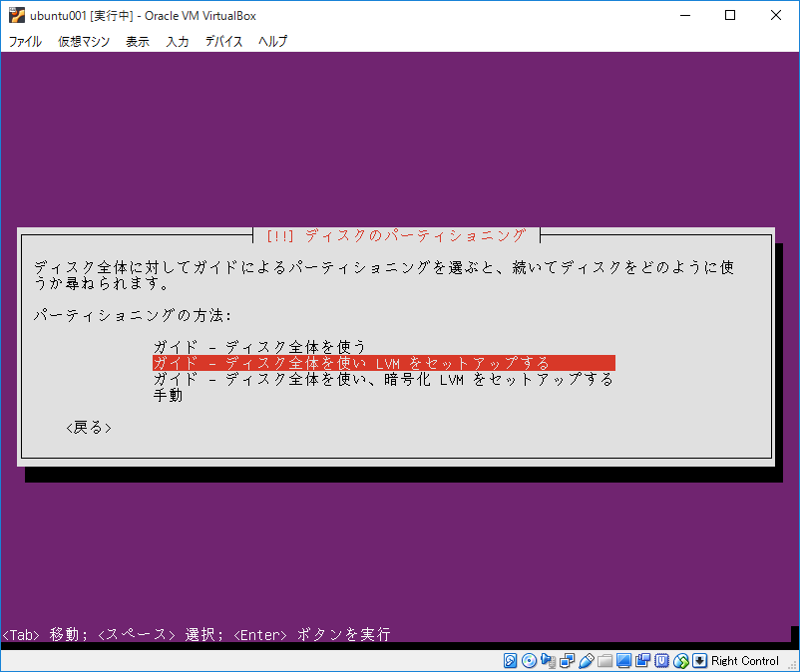The image size is (800, 672).
Task: Open the 入力 menu
Action: (x=177, y=42)
